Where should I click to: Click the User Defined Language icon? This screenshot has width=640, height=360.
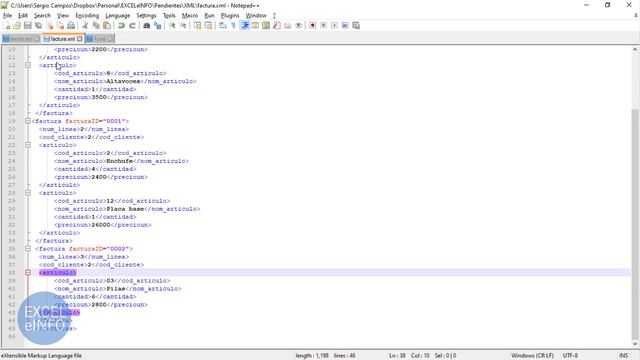[x=255, y=25]
